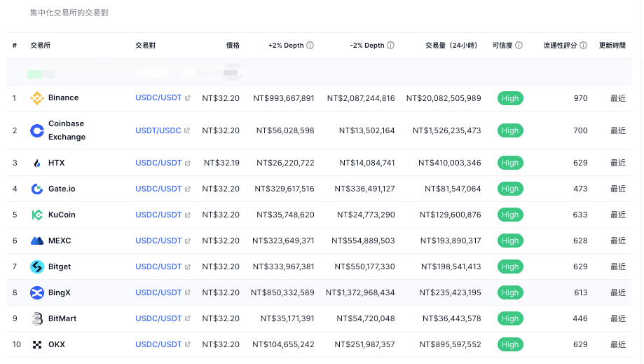Click external link icon in HTX row
The image size is (644, 364).
pyautogui.click(x=187, y=163)
